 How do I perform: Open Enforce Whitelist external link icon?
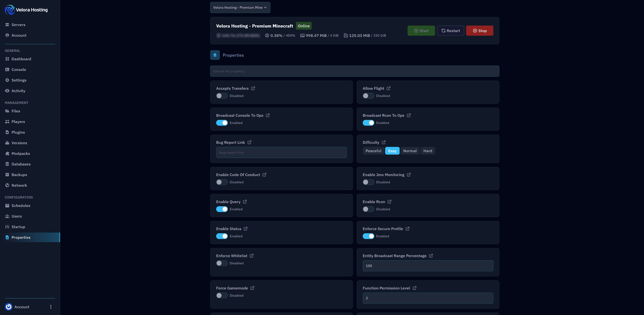click(x=251, y=256)
